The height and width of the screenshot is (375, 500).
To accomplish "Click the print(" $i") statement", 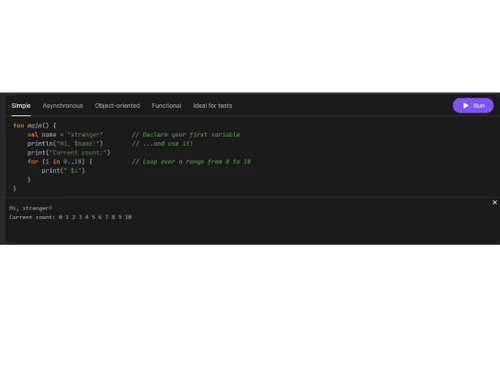I will 63,171.
